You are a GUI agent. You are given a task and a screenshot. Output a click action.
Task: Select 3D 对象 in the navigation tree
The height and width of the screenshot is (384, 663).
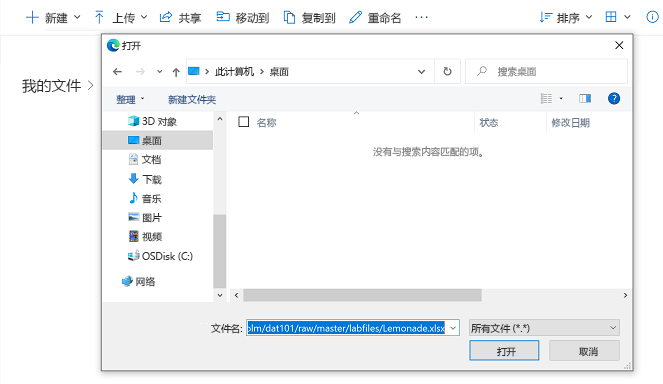[x=152, y=121]
